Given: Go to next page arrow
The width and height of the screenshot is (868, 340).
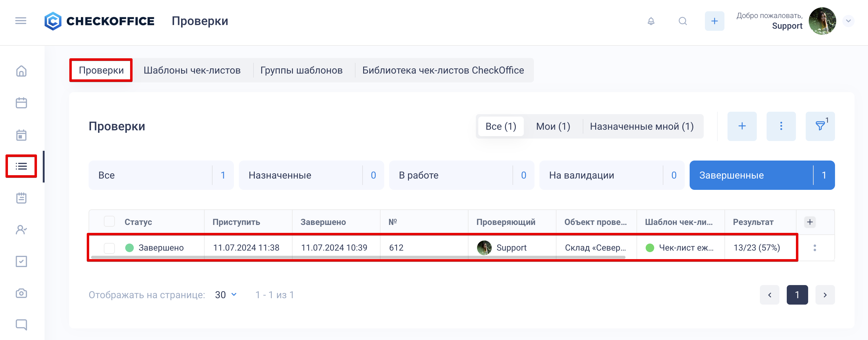Looking at the screenshot, I should 825,295.
